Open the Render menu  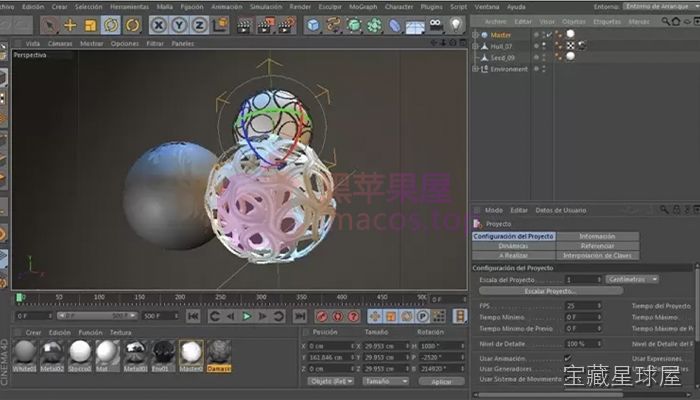click(x=300, y=7)
